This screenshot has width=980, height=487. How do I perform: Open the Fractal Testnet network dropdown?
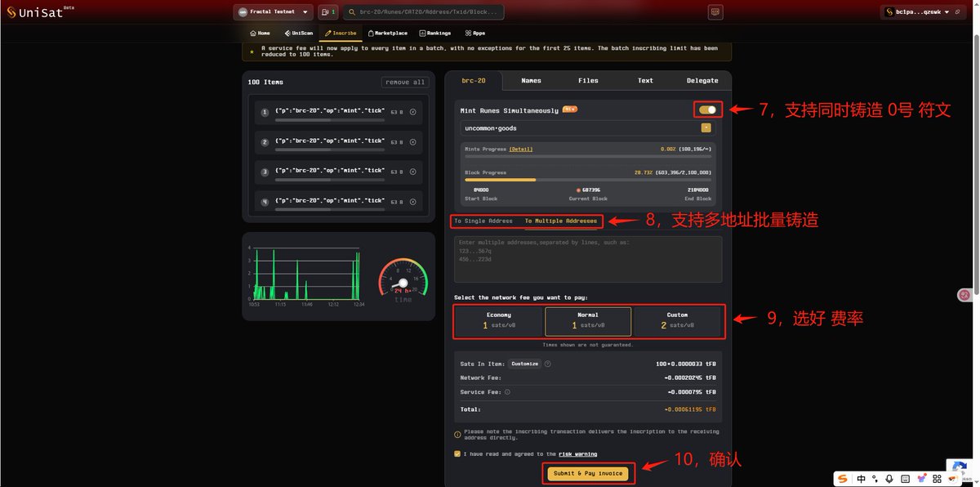coord(273,12)
